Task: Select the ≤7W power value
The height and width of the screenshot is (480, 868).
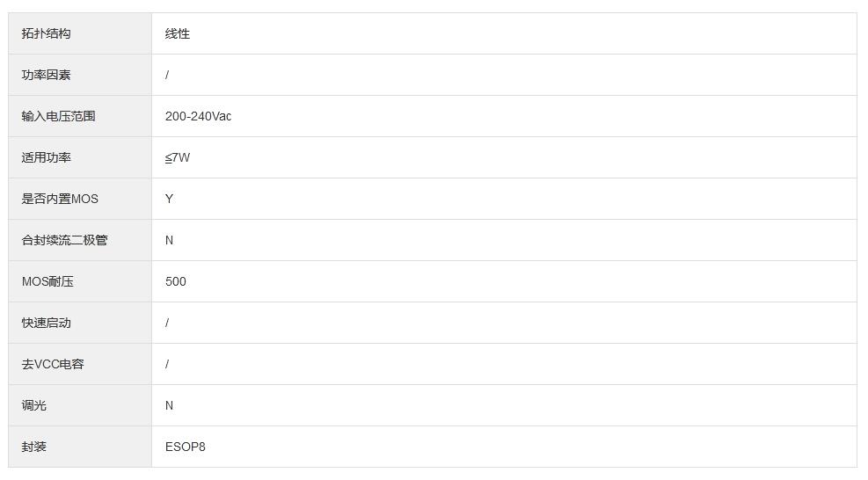Action: click(x=178, y=157)
